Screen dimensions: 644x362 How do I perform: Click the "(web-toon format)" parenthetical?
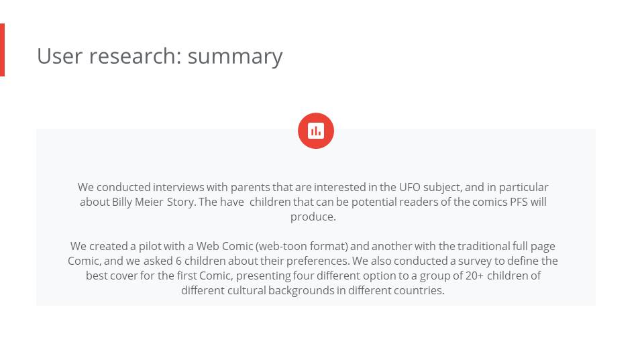pyautogui.click(x=301, y=246)
